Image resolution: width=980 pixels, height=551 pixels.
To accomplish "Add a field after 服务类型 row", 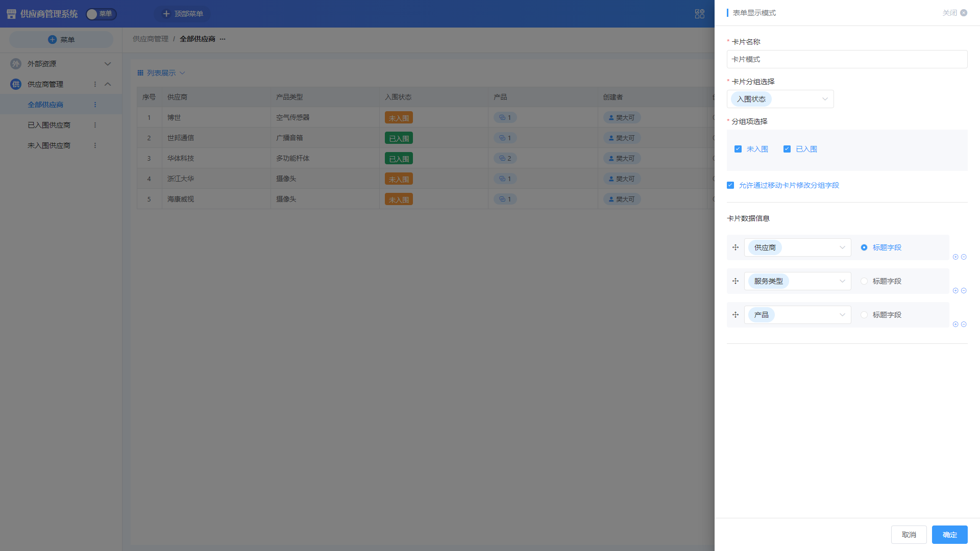I will (955, 291).
